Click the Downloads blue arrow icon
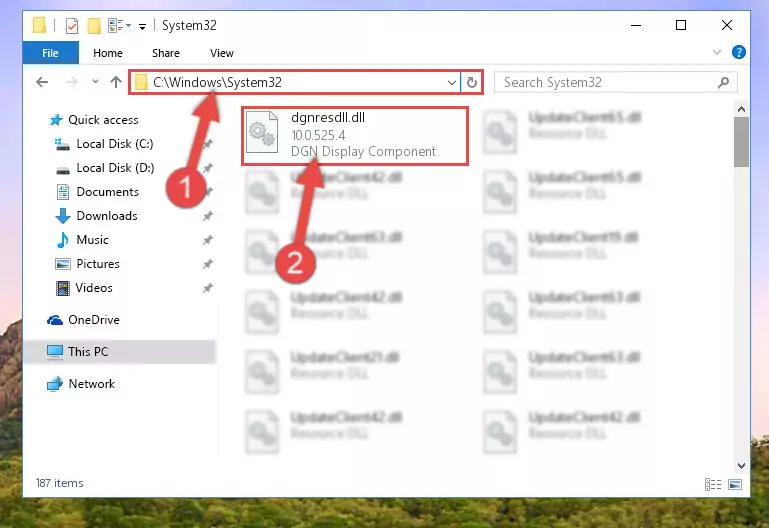The image size is (769, 528). (63, 216)
